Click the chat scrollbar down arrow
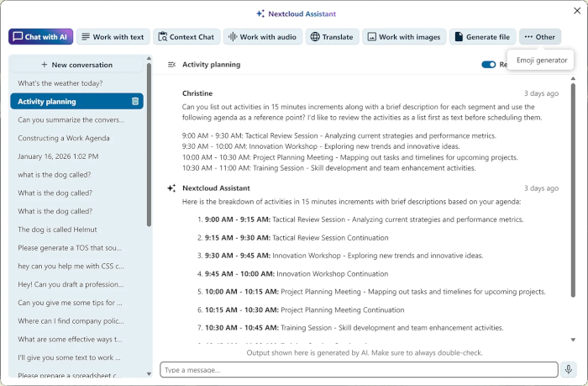The height and width of the screenshot is (386, 588). (x=574, y=340)
